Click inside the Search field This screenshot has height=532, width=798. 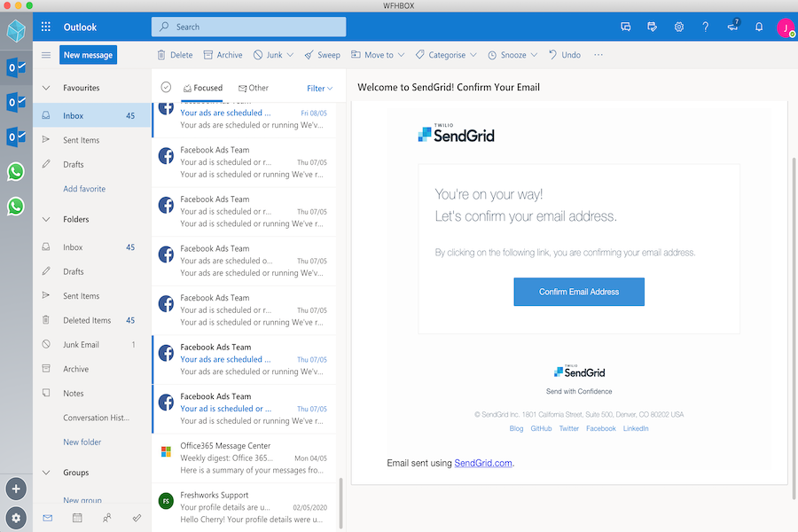248,27
